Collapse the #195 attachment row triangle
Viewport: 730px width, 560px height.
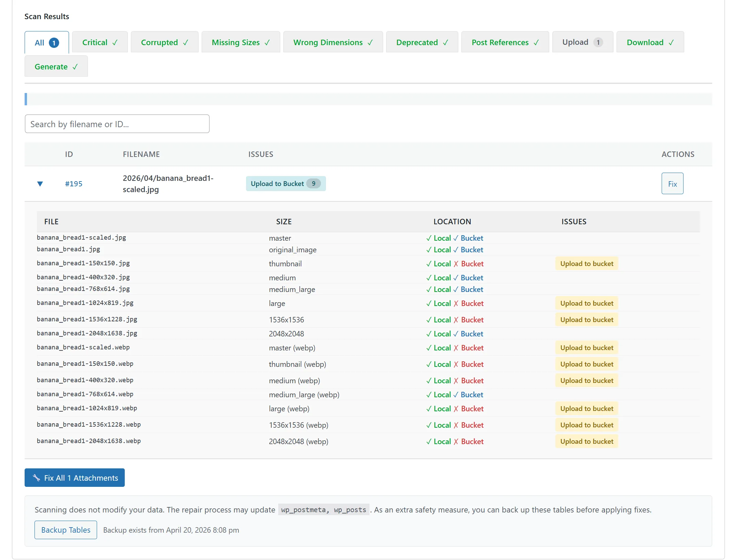coord(40,184)
